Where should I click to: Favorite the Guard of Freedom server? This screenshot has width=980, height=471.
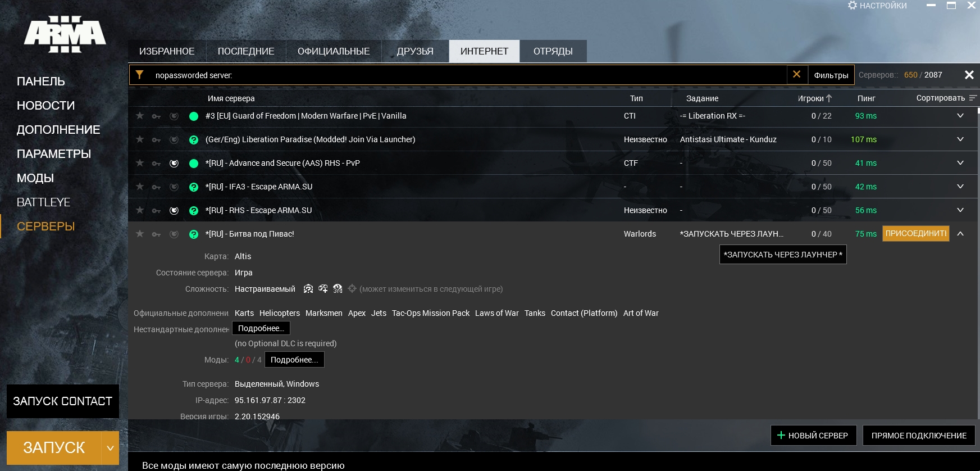click(140, 116)
